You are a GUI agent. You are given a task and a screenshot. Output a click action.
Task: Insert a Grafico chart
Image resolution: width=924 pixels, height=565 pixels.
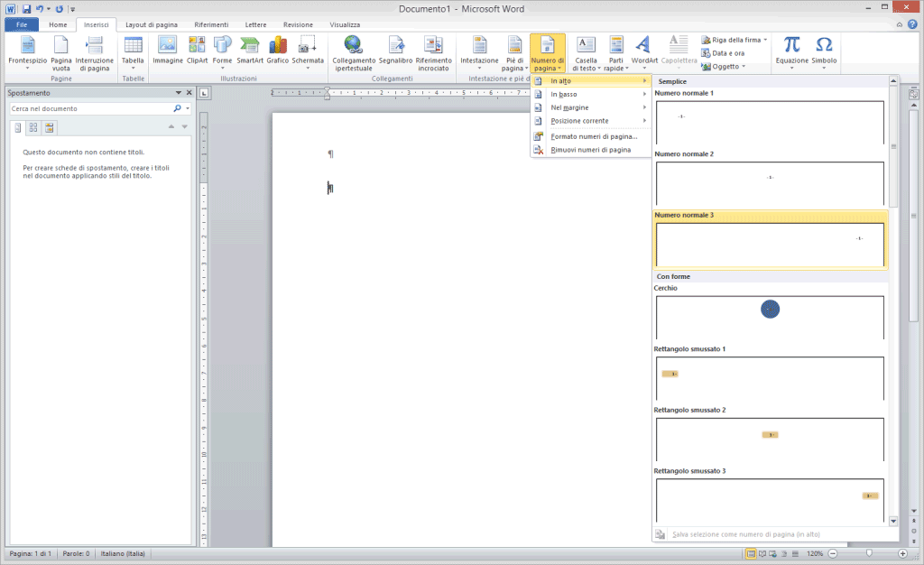coord(278,50)
